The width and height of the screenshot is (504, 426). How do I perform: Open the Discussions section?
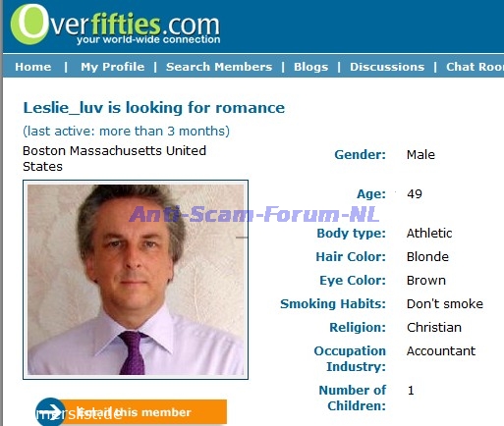387,67
